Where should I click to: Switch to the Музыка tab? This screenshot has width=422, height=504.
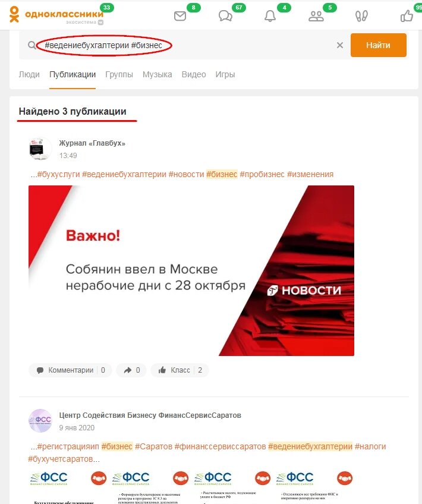(x=157, y=74)
